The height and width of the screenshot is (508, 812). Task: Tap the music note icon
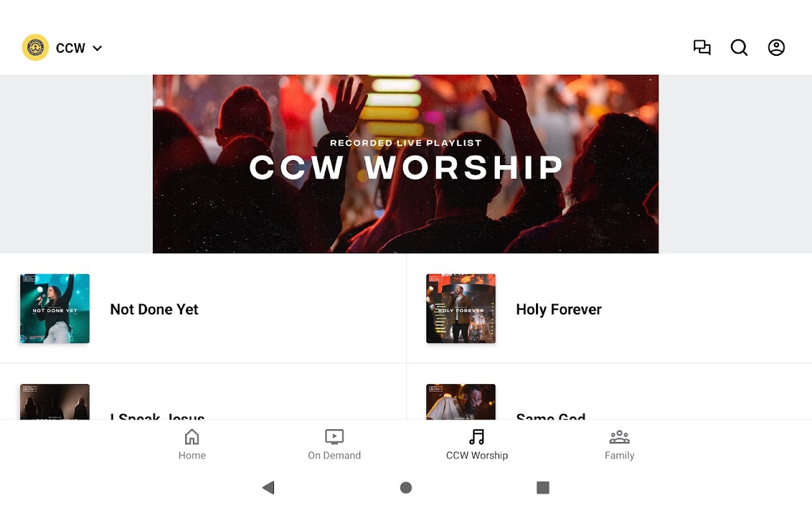click(x=477, y=437)
